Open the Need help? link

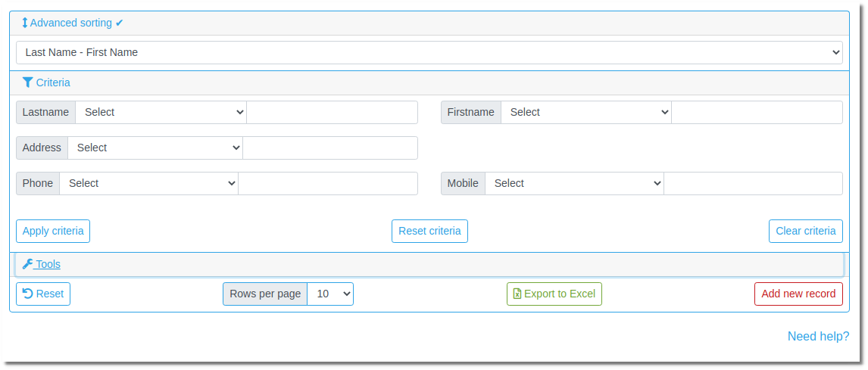818,336
